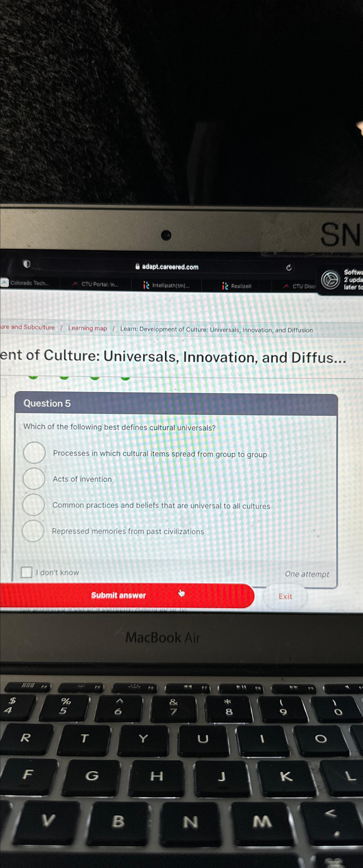Open the Learning map breadcrumb link
The height and width of the screenshot is (868, 363).
(x=88, y=328)
